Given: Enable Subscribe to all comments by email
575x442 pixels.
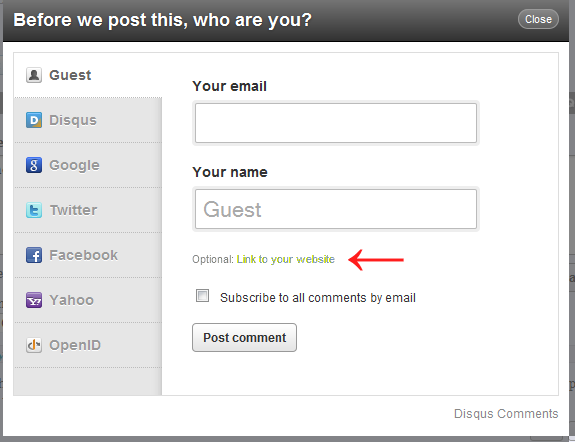Looking at the screenshot, I should [x=202, y=296].
